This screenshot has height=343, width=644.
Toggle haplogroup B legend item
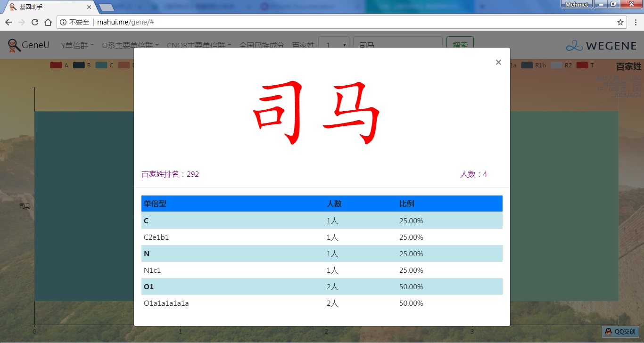pos(82,65)
